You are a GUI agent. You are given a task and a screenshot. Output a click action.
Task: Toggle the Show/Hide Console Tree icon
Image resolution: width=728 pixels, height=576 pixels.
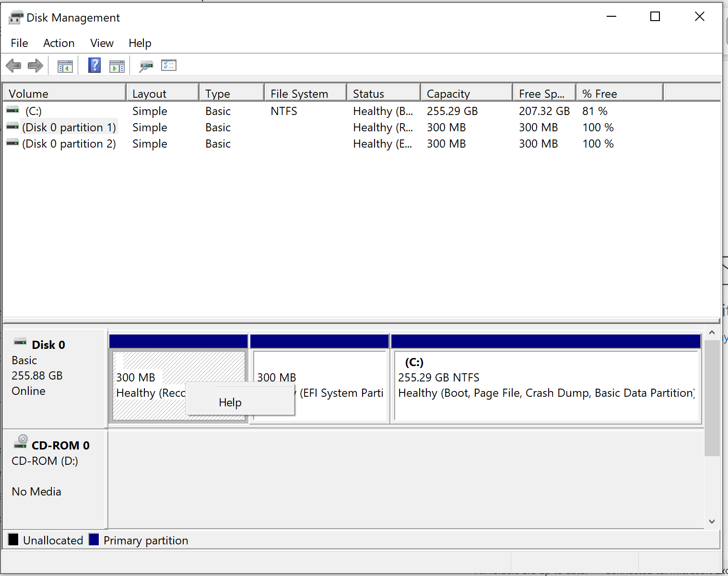point(65,66)
